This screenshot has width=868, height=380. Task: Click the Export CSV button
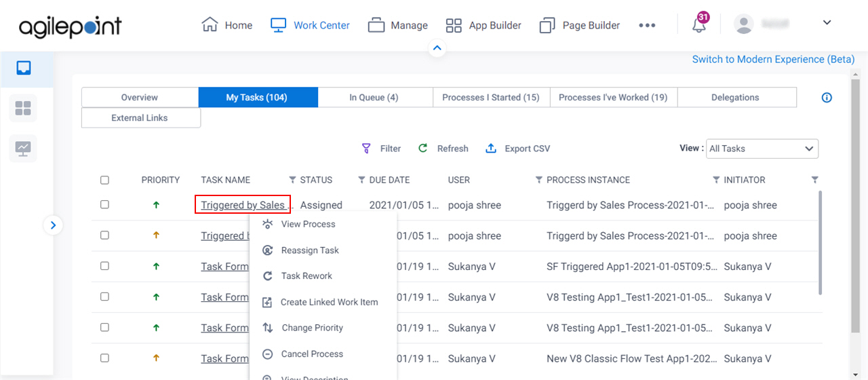coord(518,149)
